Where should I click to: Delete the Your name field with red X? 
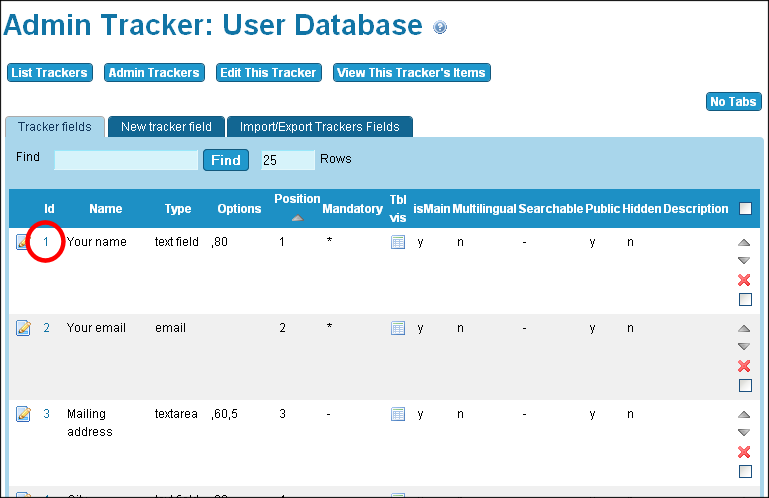point(744,280)
